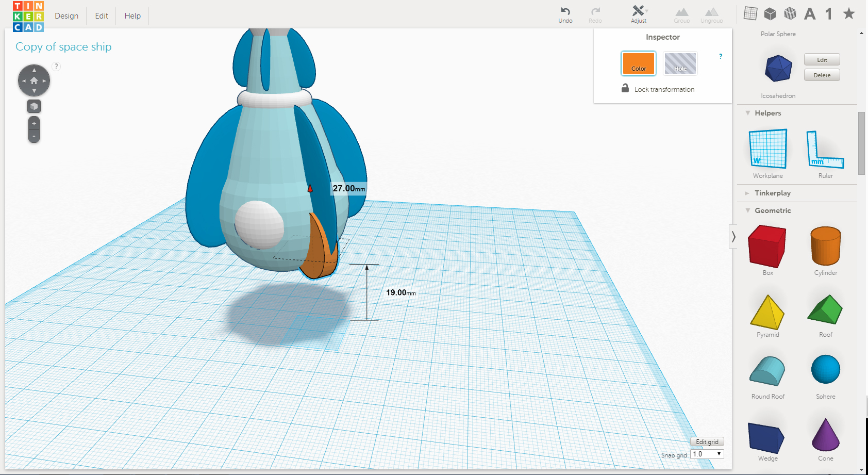Pick the dark blue Wedge shape

[x=766, y=437]
